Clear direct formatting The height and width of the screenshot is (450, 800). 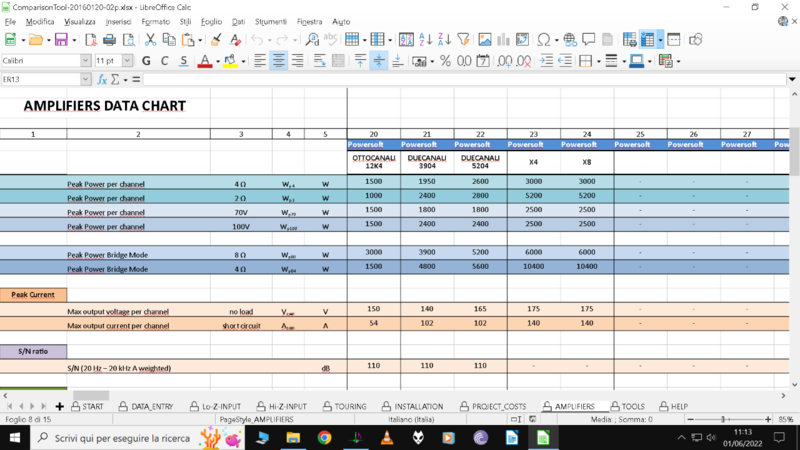235,40
